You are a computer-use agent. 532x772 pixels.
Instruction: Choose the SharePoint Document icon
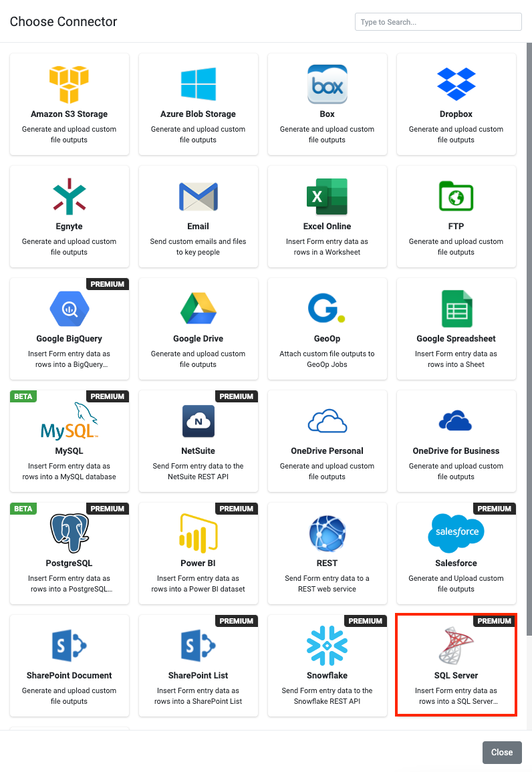[70, 646]
